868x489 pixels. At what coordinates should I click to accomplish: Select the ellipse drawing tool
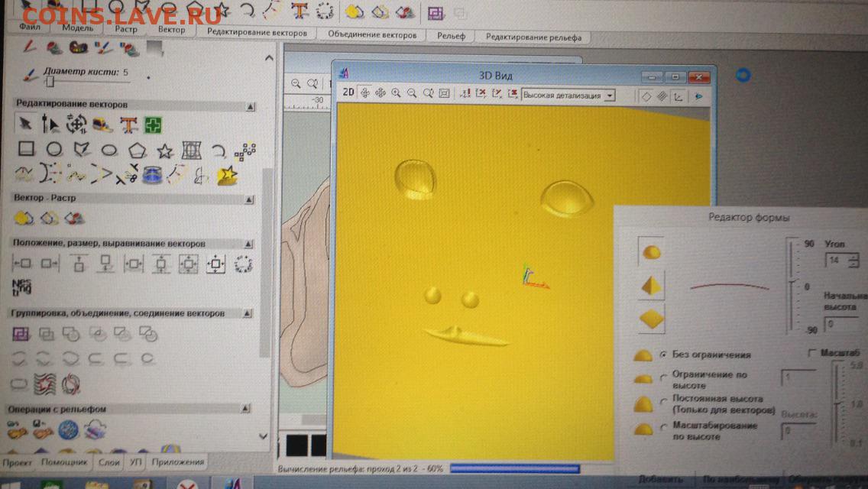109,150
